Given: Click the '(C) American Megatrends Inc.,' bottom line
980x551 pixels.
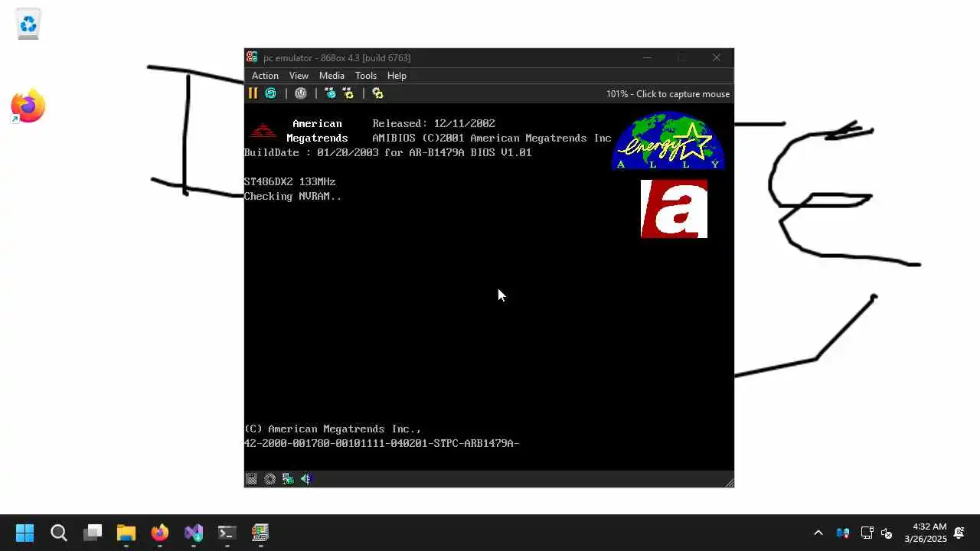Looking at the screenshot, I should 332,429.
